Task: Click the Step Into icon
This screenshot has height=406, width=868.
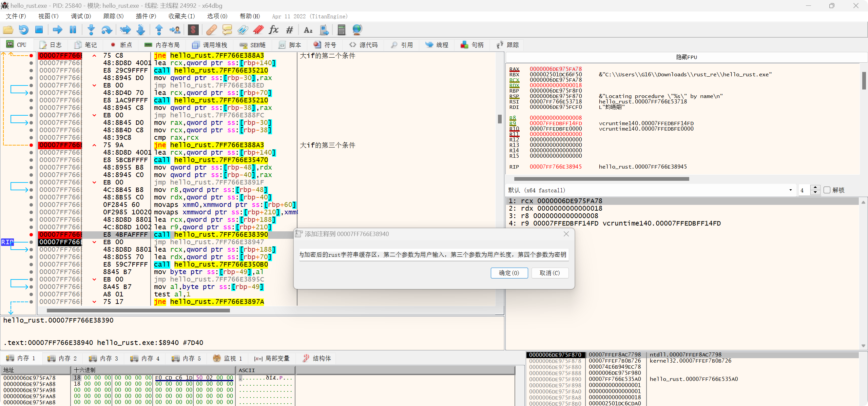Action: [91, 30]
